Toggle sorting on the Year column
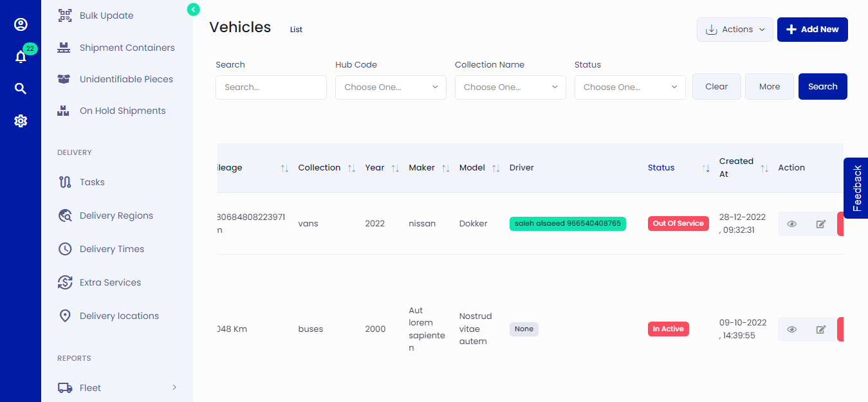The image size is (868, 402). 394,167
